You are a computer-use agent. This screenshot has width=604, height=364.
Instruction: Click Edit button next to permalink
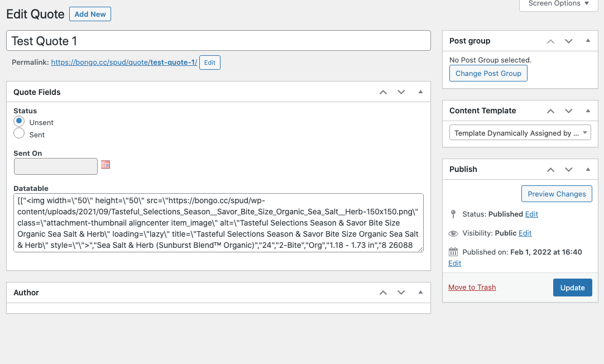point(209,63)
